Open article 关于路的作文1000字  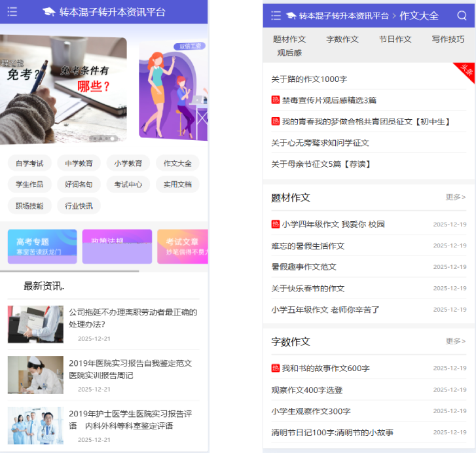[x=309, y=79]
